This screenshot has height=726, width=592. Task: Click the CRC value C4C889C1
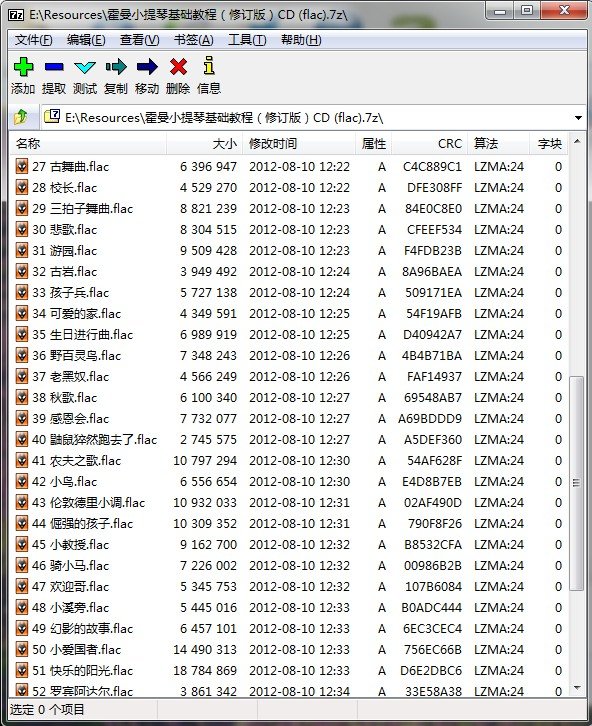tap(432, 166)
